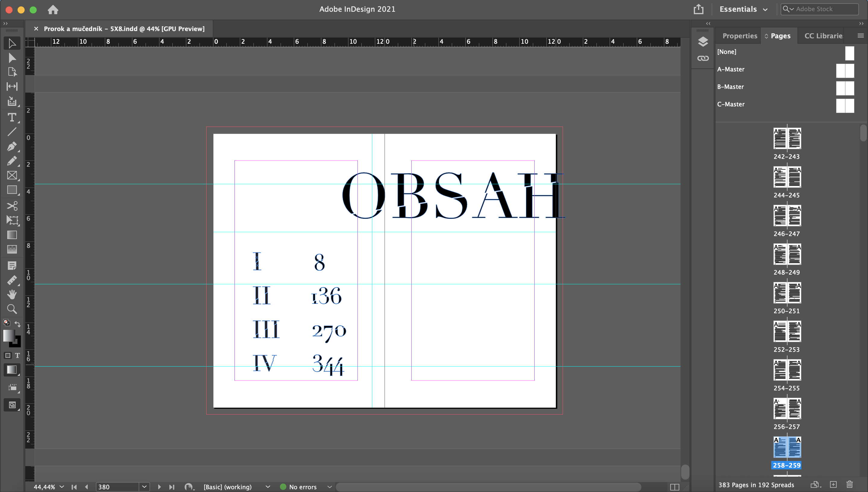Image resolution: width=868 pixels, height=492 pixels.
Task: Toggle formatting affects text button
Action: [x=17, y=355]
